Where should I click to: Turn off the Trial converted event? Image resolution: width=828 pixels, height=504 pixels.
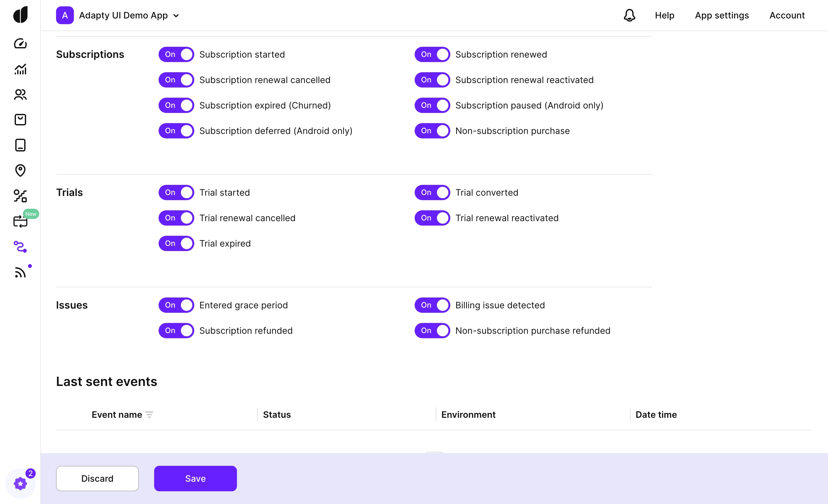(x=432, y=192)
